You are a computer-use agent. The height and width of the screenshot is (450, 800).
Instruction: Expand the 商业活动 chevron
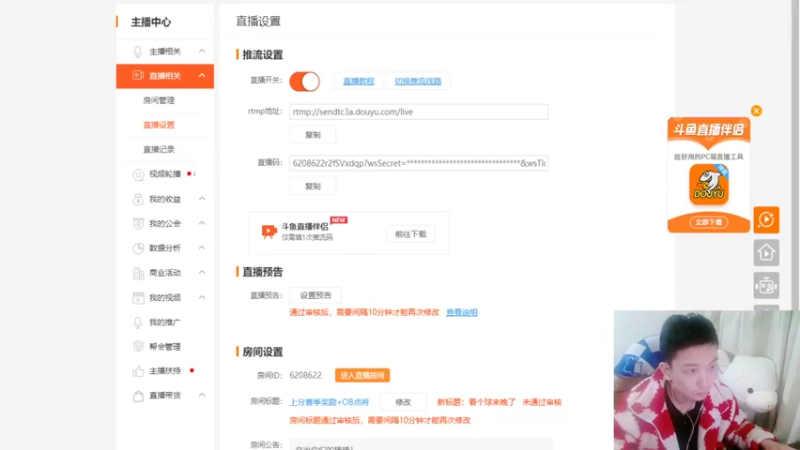pos(202,272)
